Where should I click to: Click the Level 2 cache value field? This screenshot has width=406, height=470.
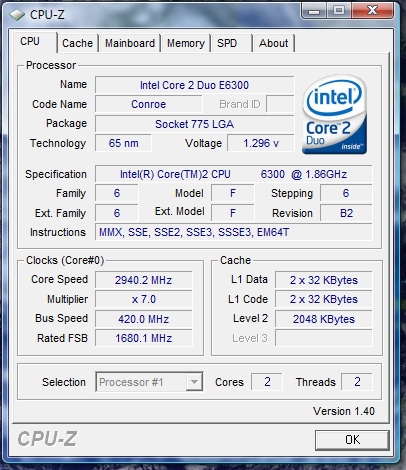pyautogui.click(x=323, y=319)
